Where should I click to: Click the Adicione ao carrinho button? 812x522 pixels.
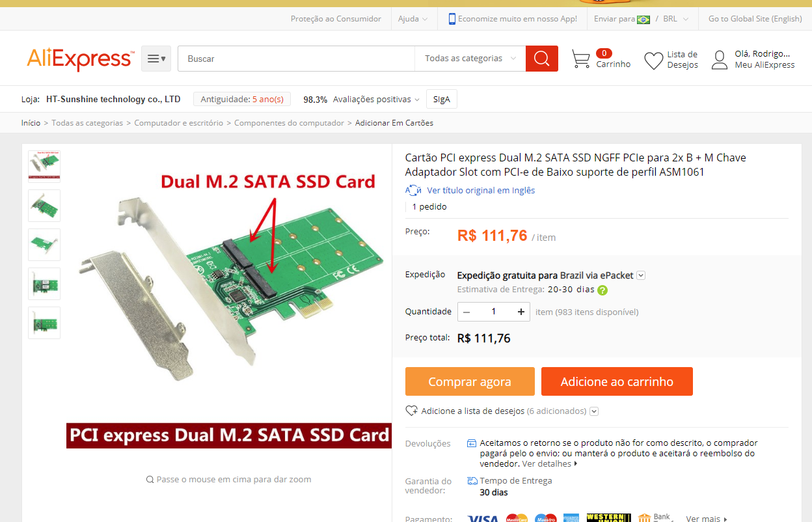617,381
